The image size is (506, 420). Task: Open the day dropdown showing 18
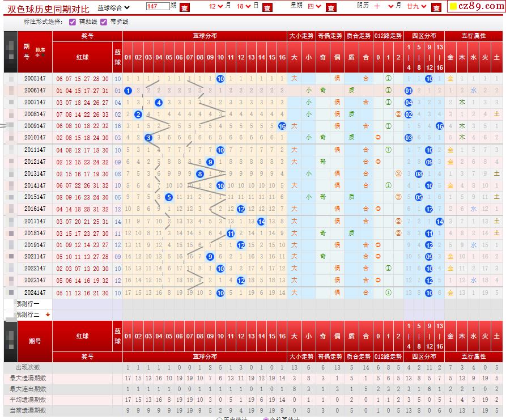click(x=244, y=6)
